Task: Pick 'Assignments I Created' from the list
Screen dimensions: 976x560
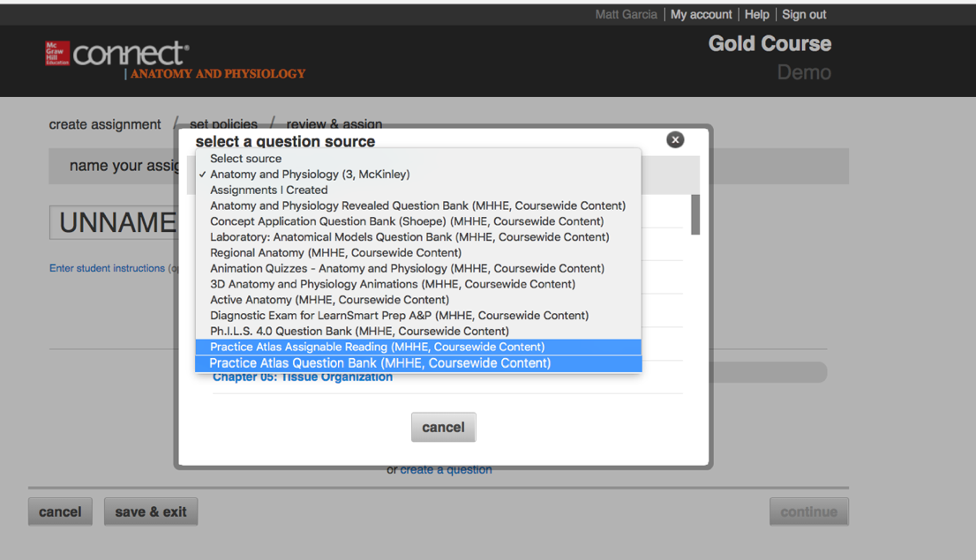Action: click(x=418, y=190)
